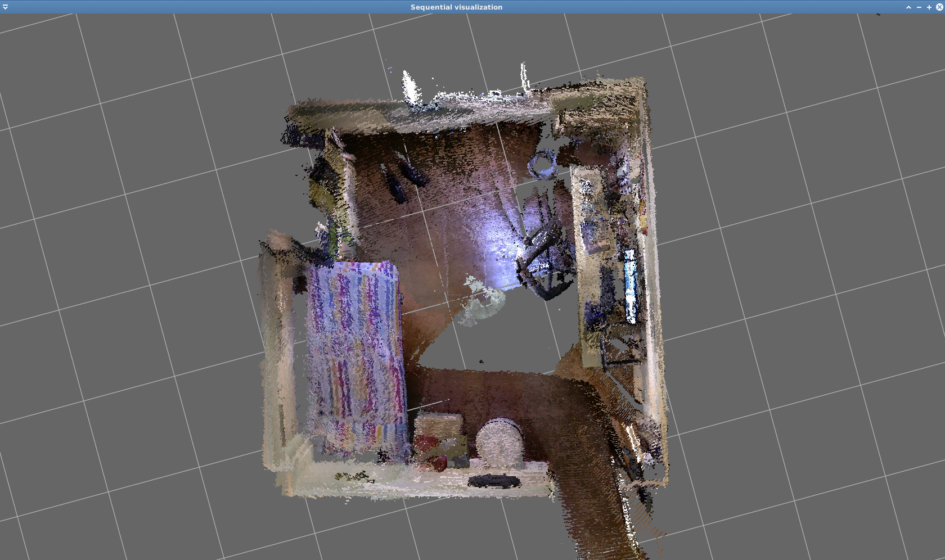Close the Sequential visualization window

coord(939,7)
